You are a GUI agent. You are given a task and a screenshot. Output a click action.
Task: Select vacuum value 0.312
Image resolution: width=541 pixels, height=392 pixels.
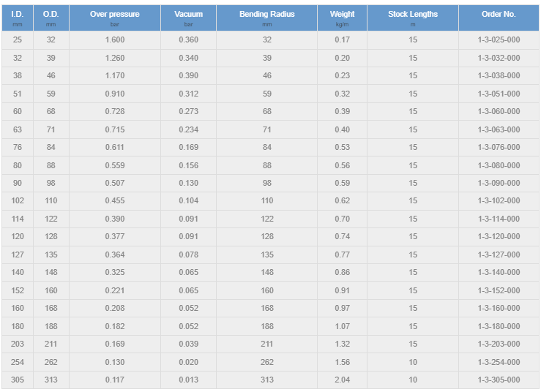[x=188, y=94]
